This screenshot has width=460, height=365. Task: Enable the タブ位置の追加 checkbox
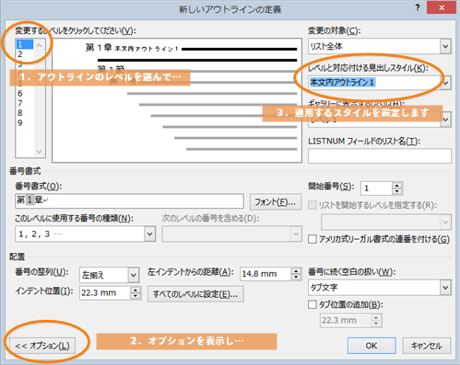point(312,304)
